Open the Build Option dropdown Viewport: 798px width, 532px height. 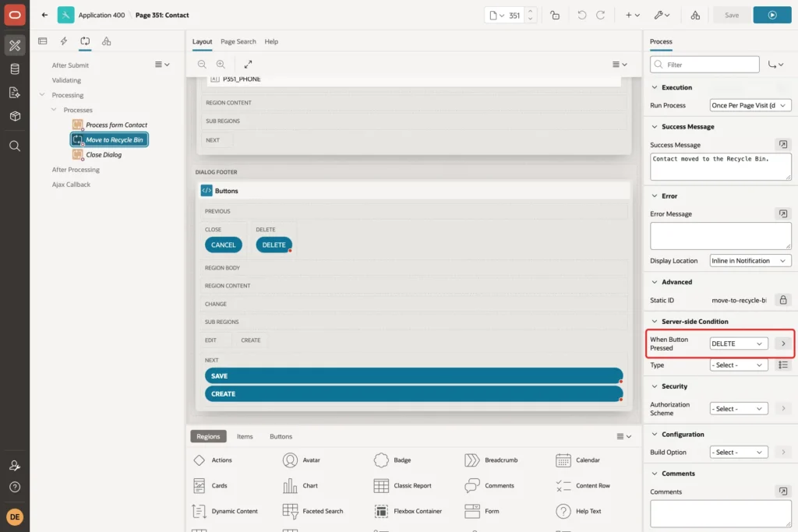[739, 452]
